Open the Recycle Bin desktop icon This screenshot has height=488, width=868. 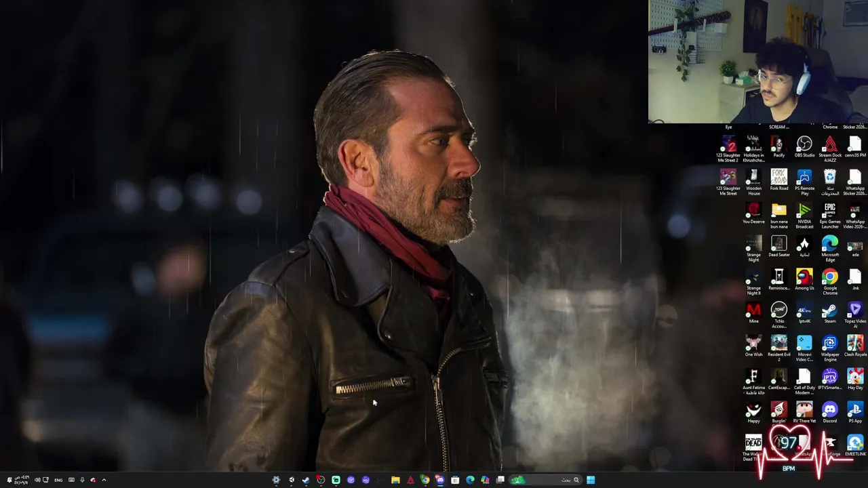(830, 182)
